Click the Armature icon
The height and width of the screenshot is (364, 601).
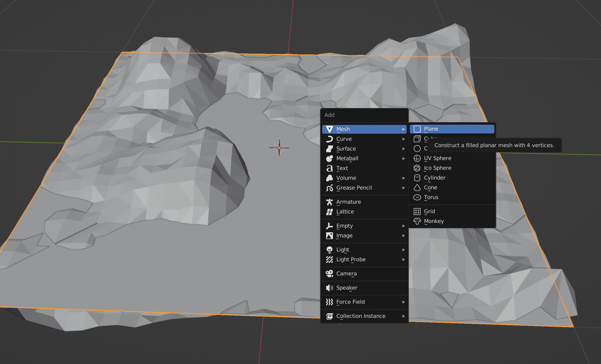329,202
